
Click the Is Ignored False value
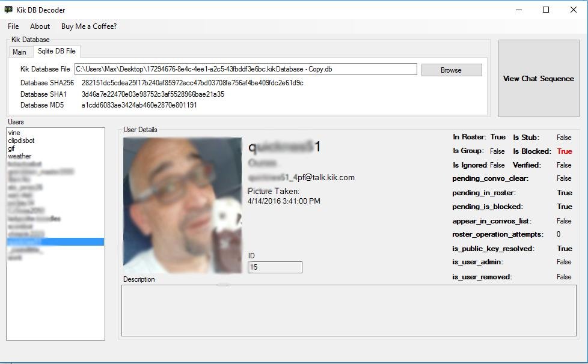(497, 165)
